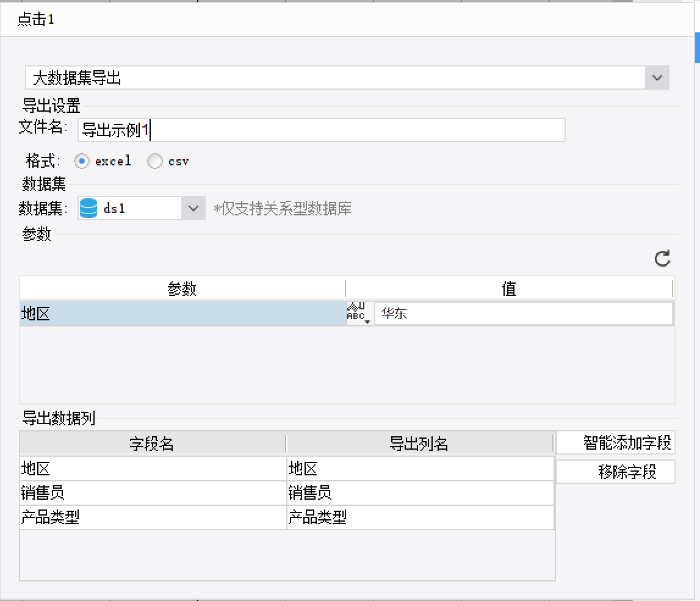Viewport: 700px width, 601px height.
Task: Select the csv format radio button
Action: click(155, 161)
